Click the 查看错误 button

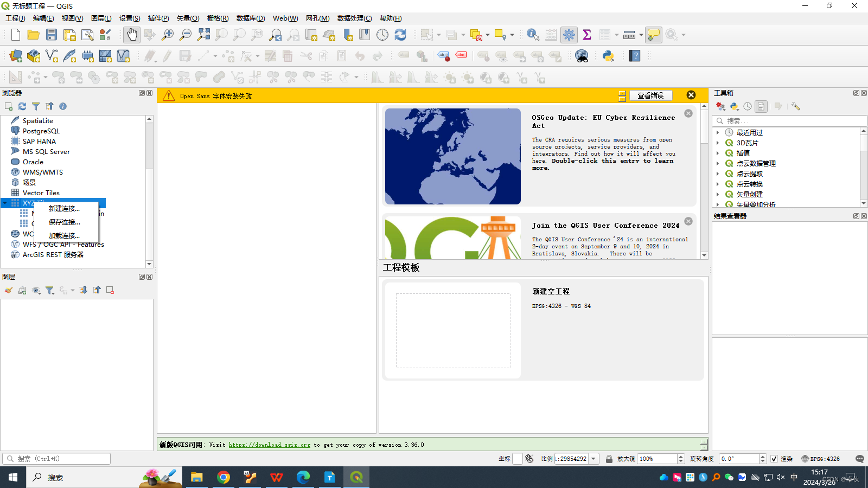pos(650,95)
